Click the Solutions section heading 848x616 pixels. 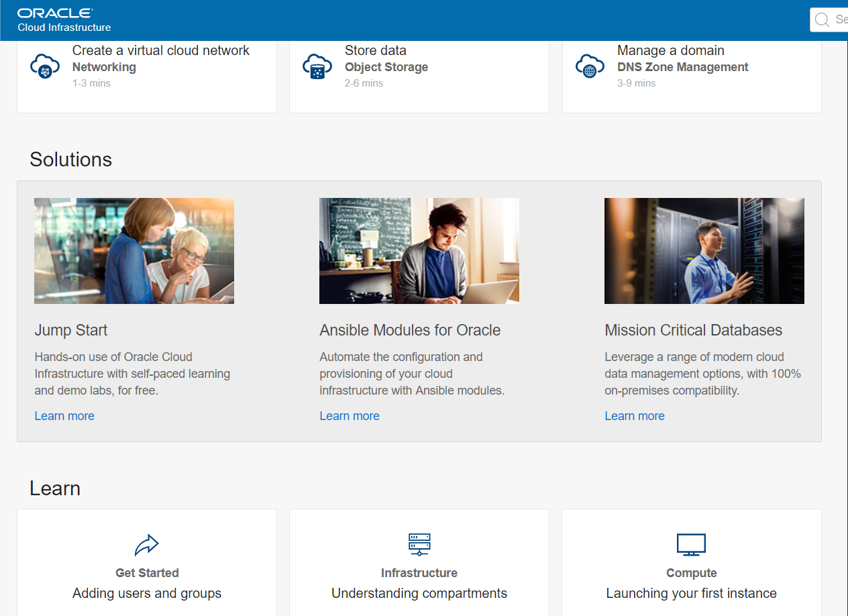(x=70, y=160)
